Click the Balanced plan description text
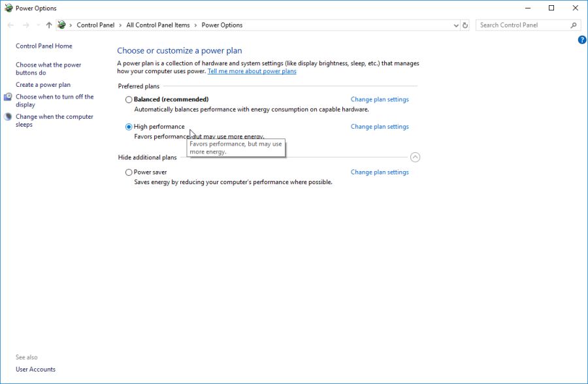This screenshot has width=588, height=384. click(x=252, y=110)
